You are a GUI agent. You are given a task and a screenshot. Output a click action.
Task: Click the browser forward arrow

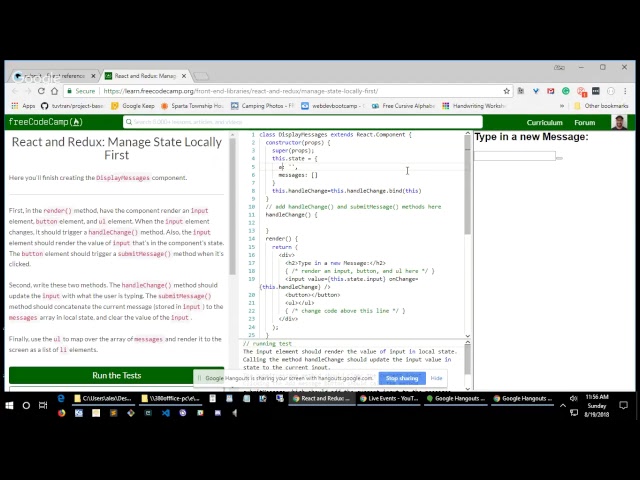coord(28,91)
